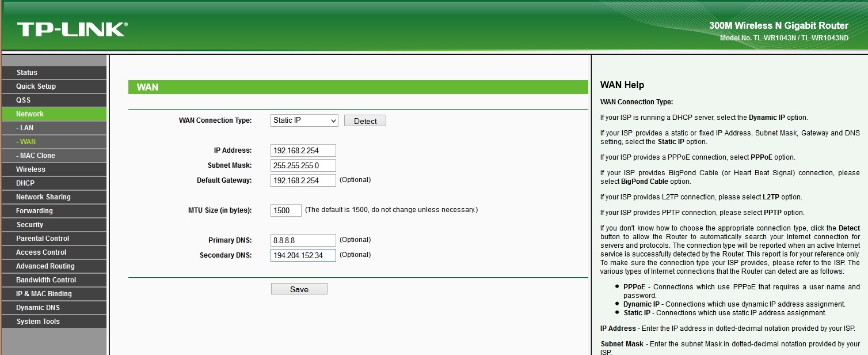This screenshot has width=868, height=355.
Task: Select the WAN submenu entry
Action: coord(54,142)
